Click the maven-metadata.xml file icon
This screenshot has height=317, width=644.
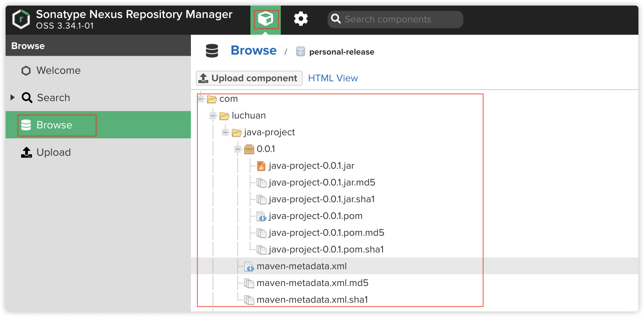pyautogui.click(x=249, y=266)
